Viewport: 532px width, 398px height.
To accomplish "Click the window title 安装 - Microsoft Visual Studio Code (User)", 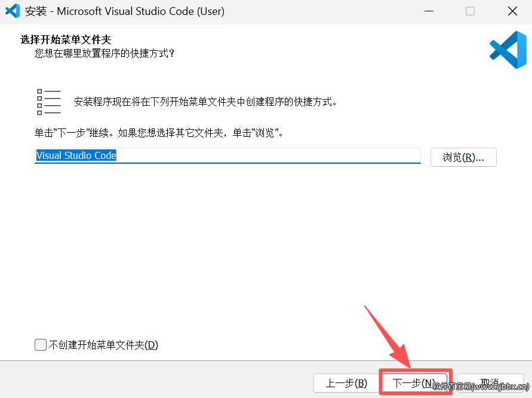I will coord(125,11).
